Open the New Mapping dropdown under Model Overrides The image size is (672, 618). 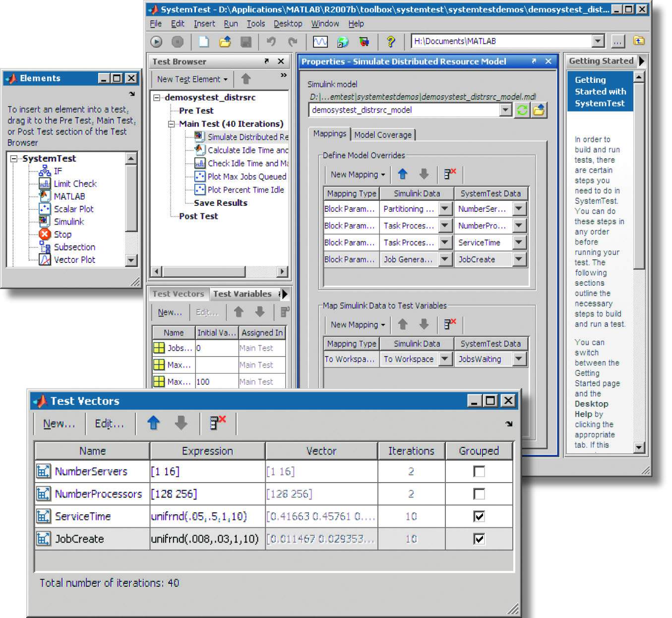357,174
